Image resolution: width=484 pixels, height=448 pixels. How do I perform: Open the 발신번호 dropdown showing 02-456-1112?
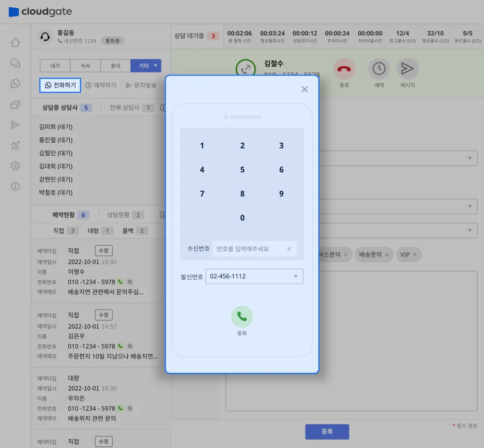(x=254, y=276)
